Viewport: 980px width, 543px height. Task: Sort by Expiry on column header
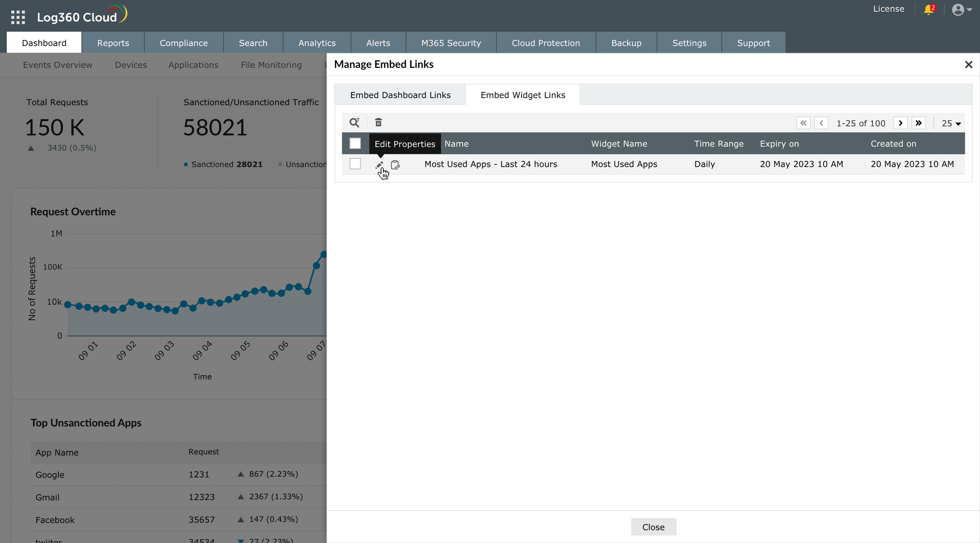[x=779, y=144]
